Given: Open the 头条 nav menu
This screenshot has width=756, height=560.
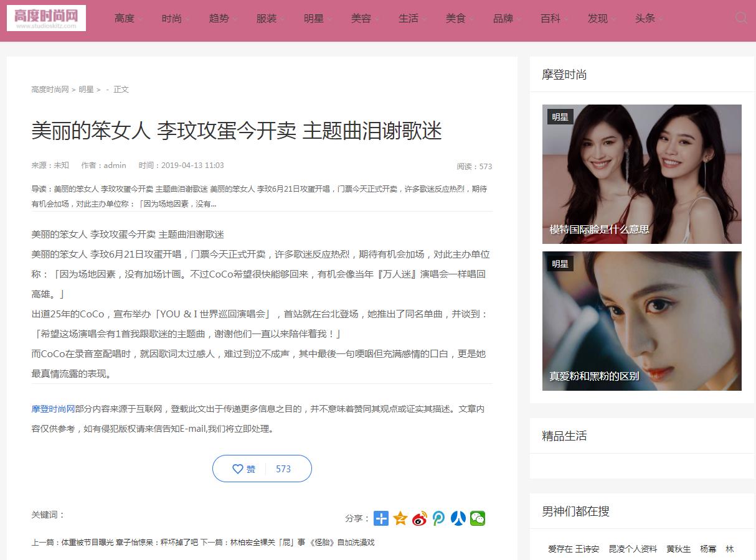Looking at the screenshot, I should pos(645,19).
